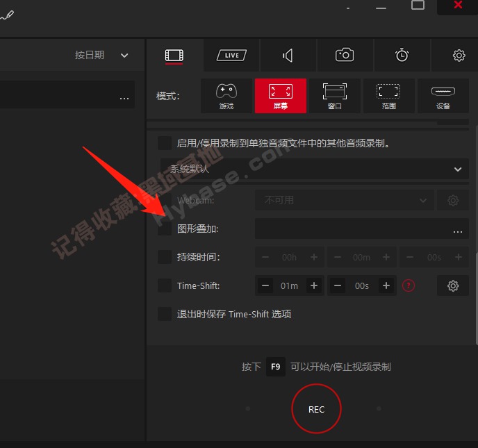Viewport: 478px width, 448px height.
Task: Decrease Time-Shift minutes 01m
Action: pos(265,286)
